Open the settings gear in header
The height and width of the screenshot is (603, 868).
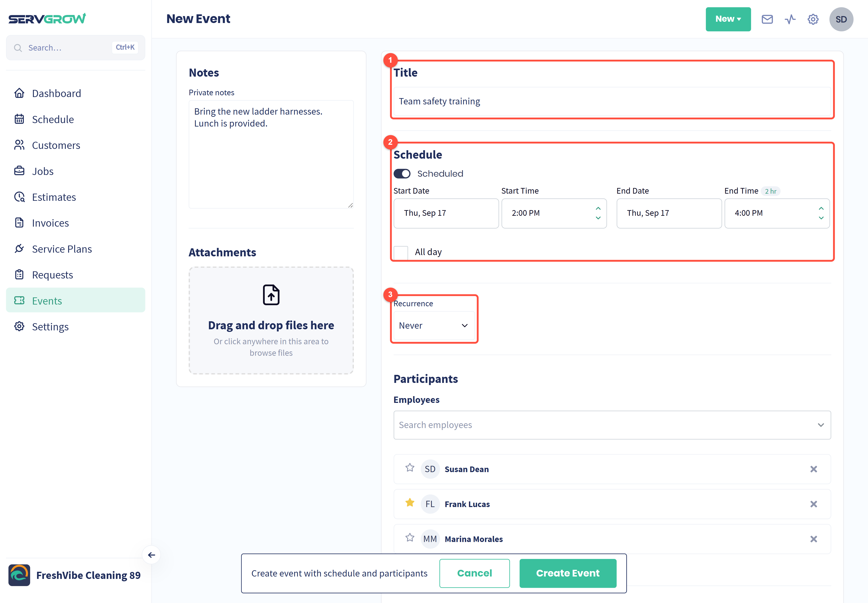[813, 19]
